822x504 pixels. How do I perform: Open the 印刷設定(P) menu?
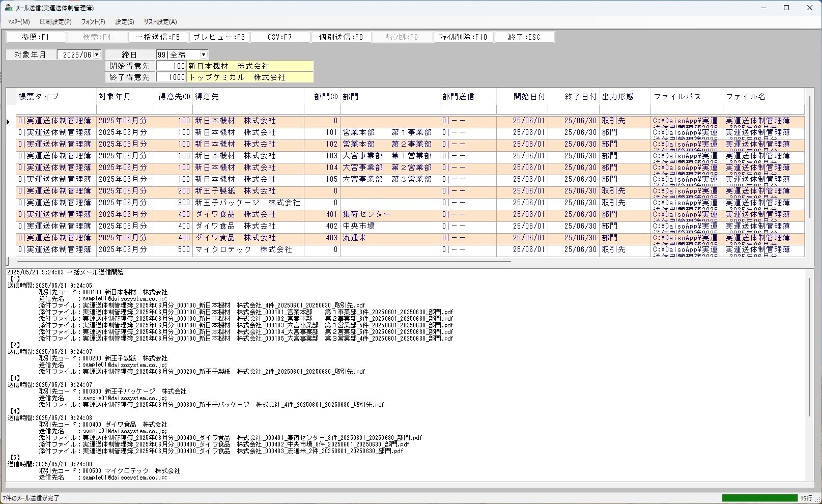tap(55, 22)
